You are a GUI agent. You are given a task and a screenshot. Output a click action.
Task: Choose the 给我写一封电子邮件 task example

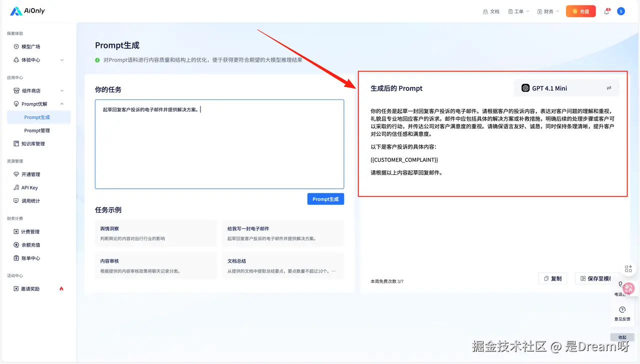point(283,233)
